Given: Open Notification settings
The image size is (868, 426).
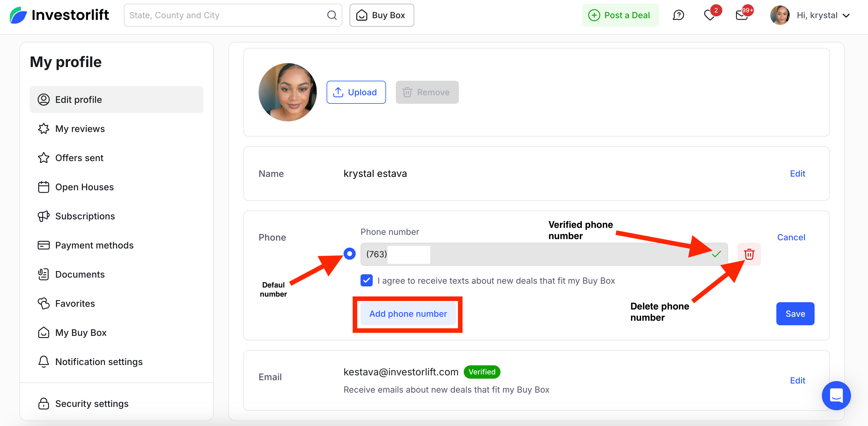Looking at the screenshot, I should click(116, 362).
